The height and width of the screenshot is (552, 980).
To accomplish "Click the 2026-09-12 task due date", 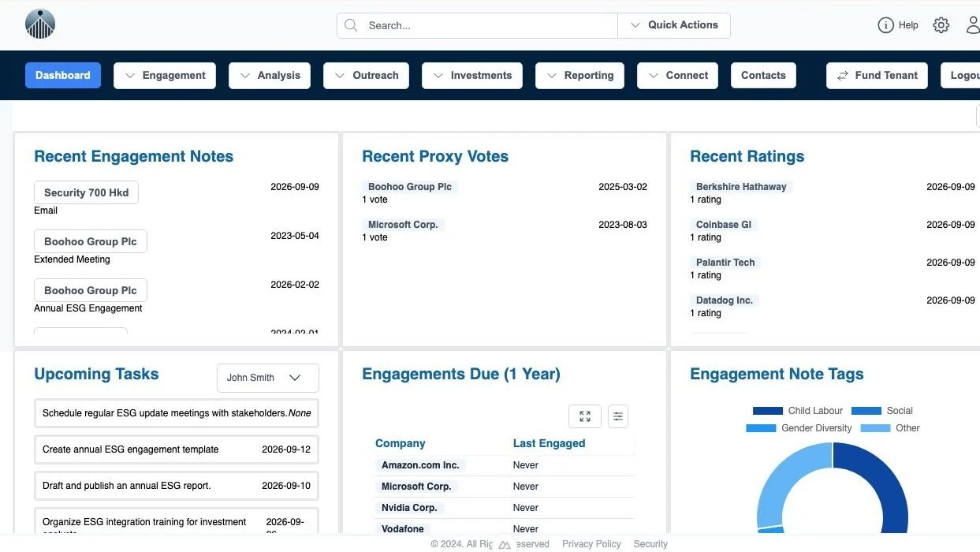I will 286,449.
